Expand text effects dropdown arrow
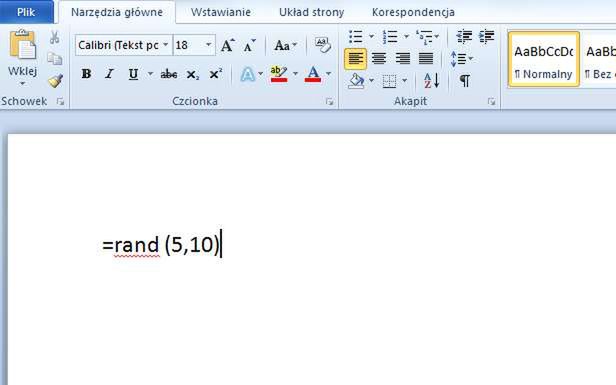 pyautogui.click(x=260, y=73)
